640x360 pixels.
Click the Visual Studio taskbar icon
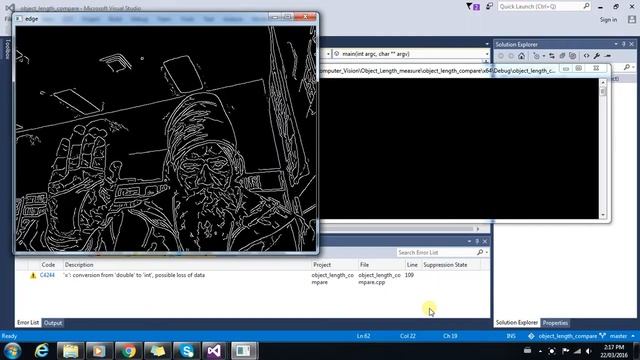(215, 351)
